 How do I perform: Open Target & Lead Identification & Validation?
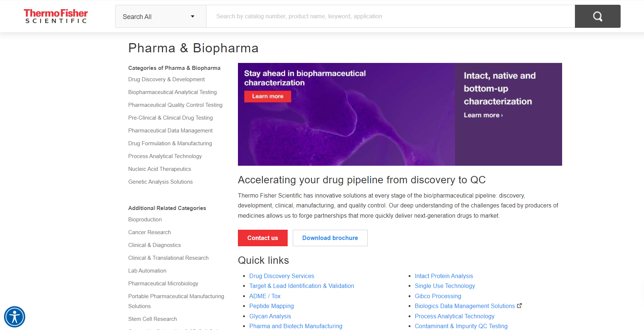point(302,286)
